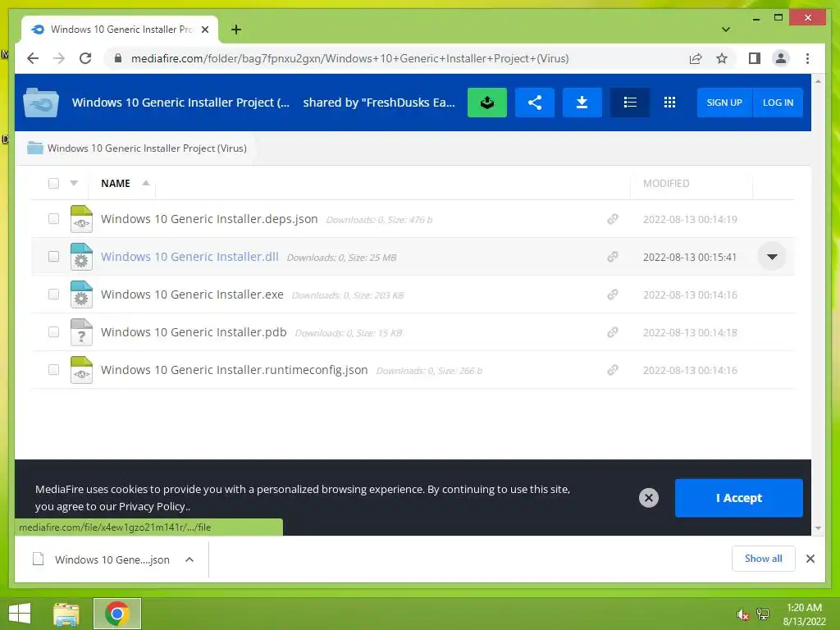Toggle the Chrome side panel
Screen dimensions: 840x630
755,58
